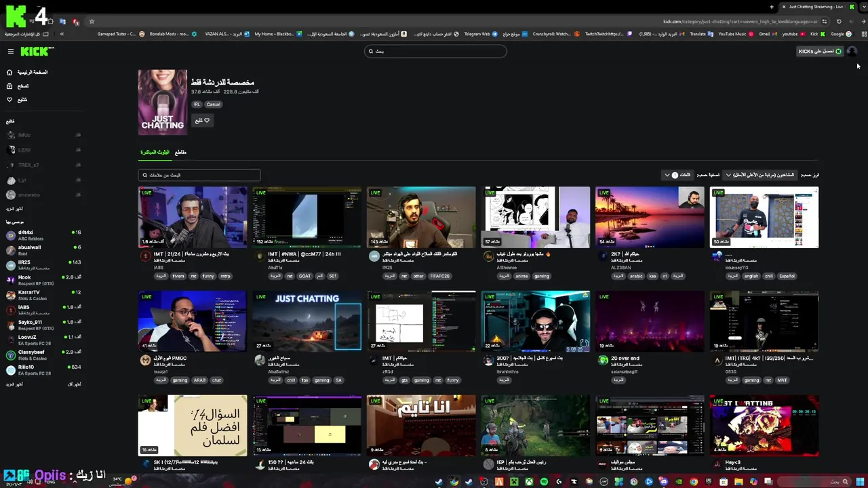This screenshot has width=868, height=488.
Task: Click the FIFAFC26 tag under iIR25 stream
Action: click(439, 277)
